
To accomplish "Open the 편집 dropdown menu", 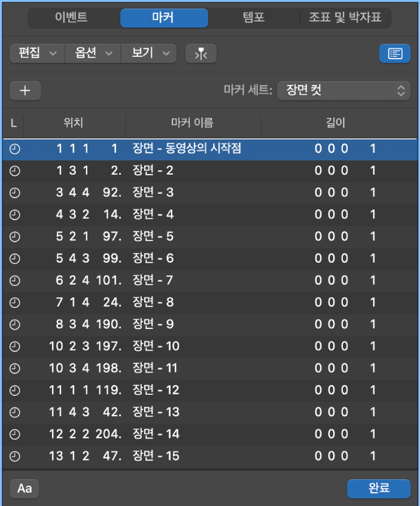I will coord(36,53).
